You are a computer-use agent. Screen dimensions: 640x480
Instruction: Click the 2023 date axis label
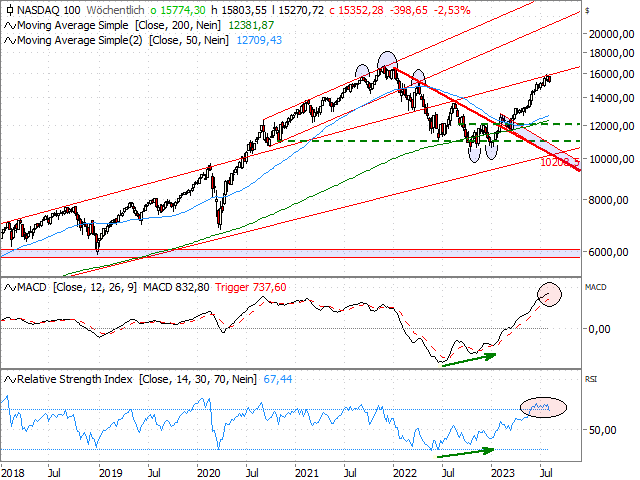pos(503,473)
